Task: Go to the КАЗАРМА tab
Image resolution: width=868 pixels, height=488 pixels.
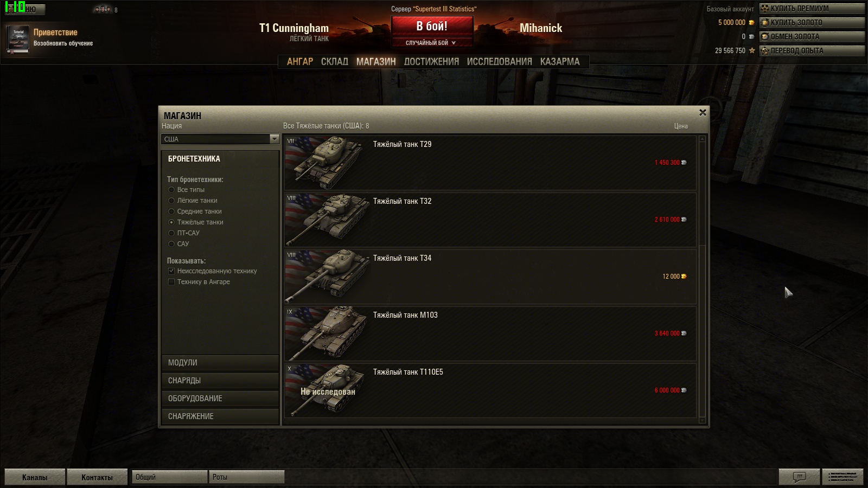Action: (x=560, y=62)
